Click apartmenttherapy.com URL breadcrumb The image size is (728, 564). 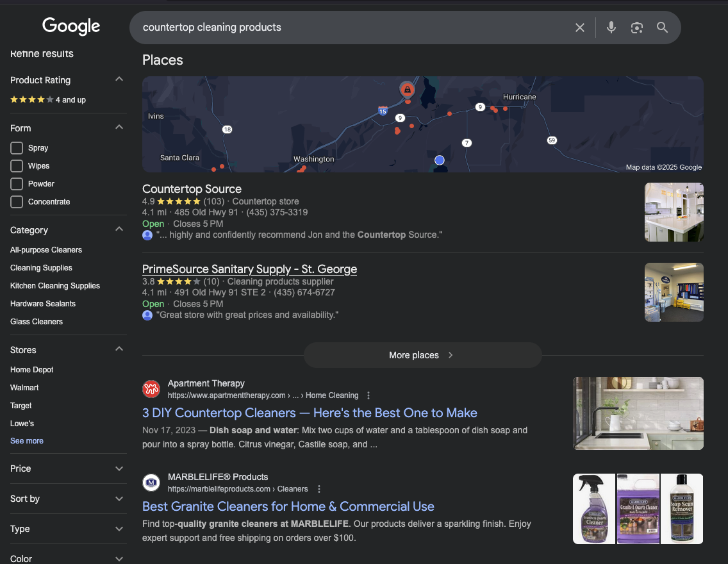[263, 395]
